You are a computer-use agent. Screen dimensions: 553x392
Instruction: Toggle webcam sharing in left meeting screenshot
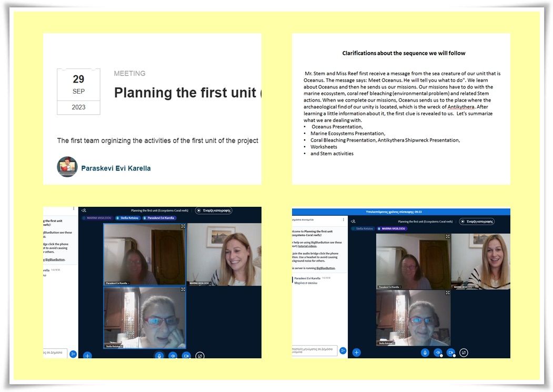(x=186, y=356)
